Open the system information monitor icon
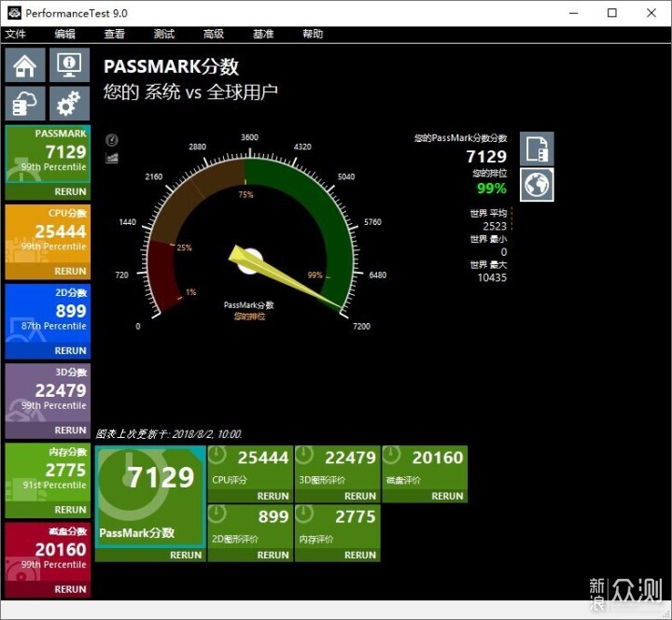 click(69, 65)
